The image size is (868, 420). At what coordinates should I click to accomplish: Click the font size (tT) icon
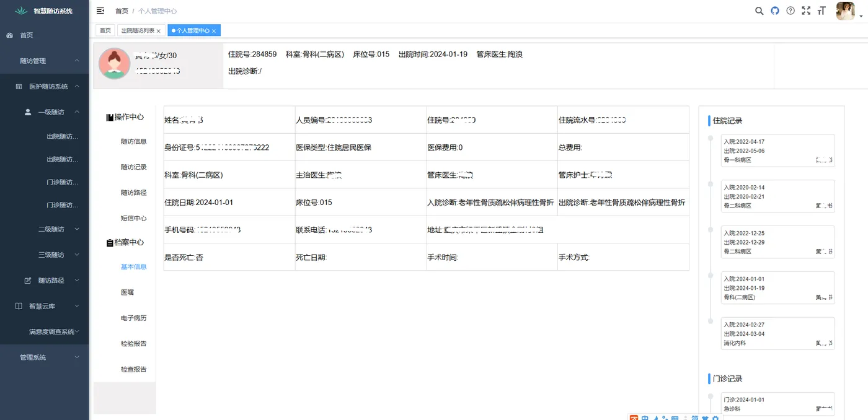(x=821, y=11)
